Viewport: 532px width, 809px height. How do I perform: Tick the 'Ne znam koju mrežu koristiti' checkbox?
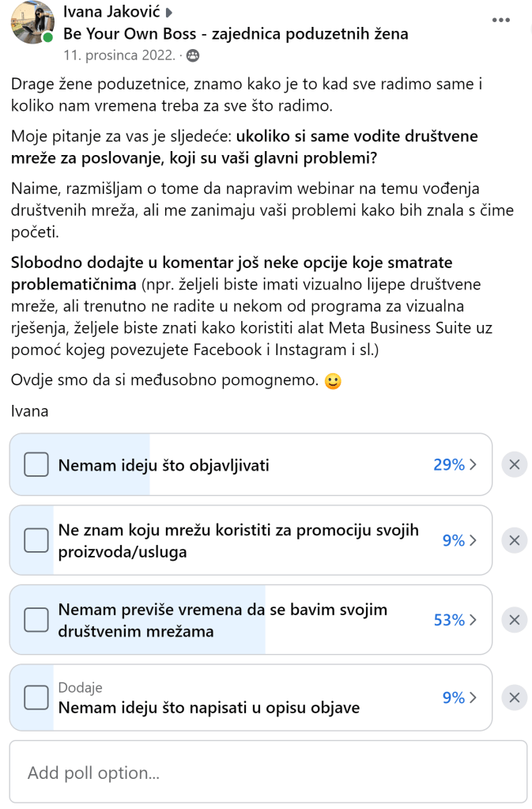click(36, 541)
